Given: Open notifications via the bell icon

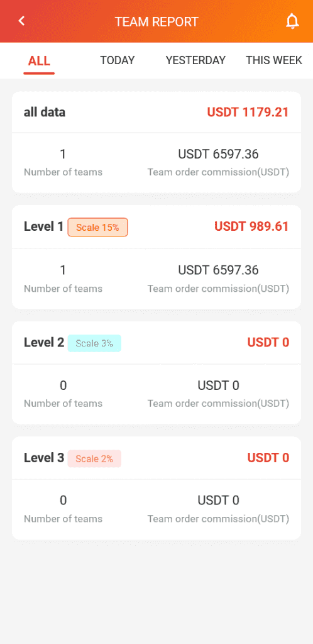Looking at the screenshot, I should 292,21.
